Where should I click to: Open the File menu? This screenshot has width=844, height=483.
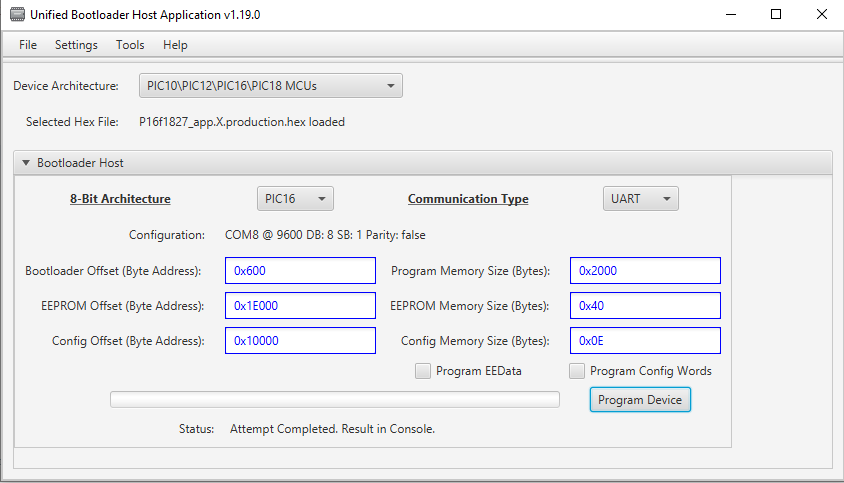(x=28, y=45)
